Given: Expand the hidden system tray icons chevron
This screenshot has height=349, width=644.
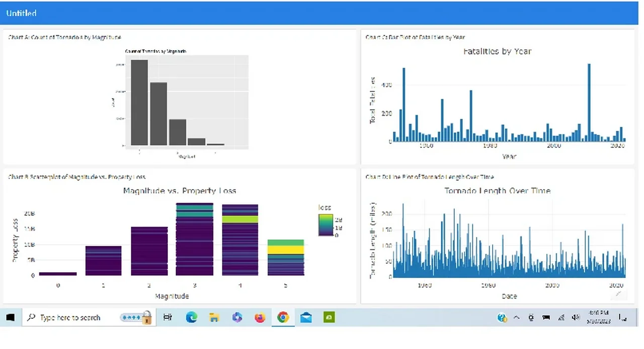Looking at the screenshot, I should pos(516,317).
